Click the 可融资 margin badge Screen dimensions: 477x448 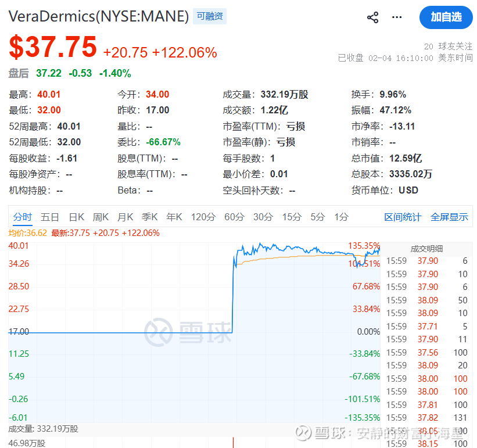(x=209, y=17)
